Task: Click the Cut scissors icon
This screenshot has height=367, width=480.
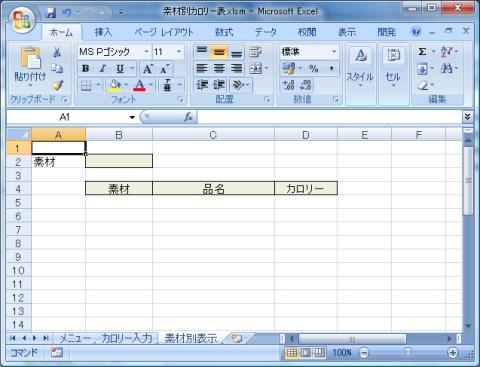Action: (x=57, y=52)
